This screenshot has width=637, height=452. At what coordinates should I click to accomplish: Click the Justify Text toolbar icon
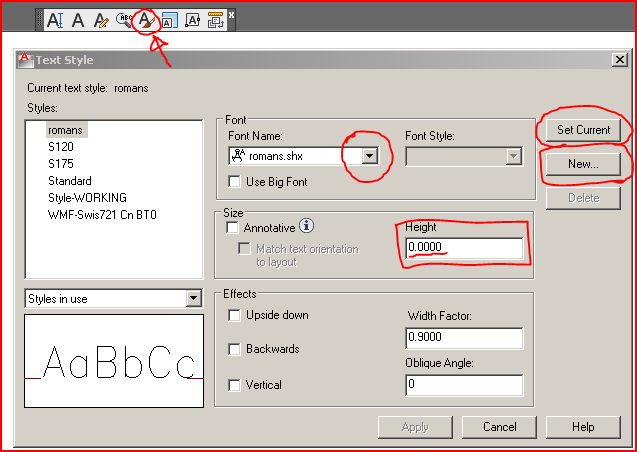coord(192,20)
